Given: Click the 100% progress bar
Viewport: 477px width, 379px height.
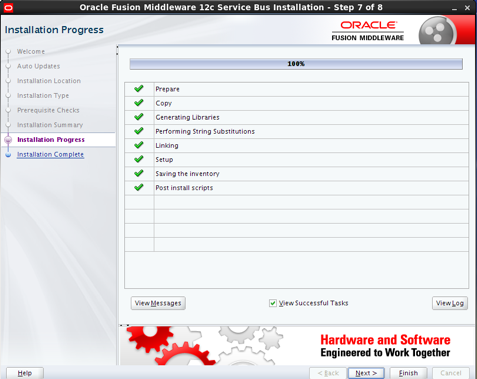Looking at the screenshot, I should (x=296, y=64).
